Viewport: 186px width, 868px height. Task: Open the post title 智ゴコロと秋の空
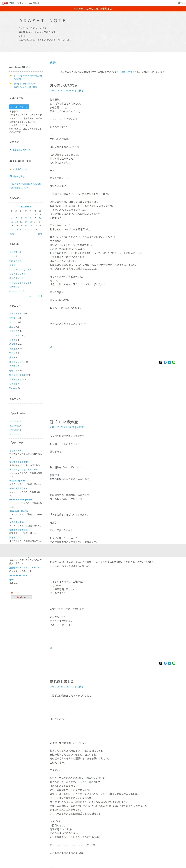[x=64, y=422]
